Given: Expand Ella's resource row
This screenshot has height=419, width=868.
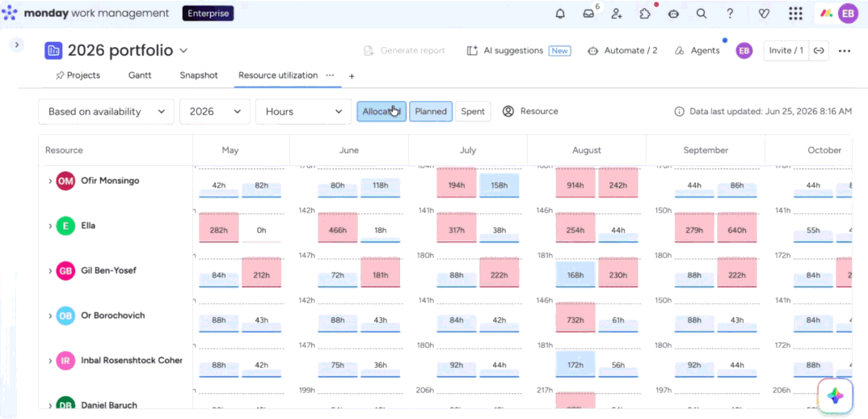Looking at the screenshot, I should point(50,226).
